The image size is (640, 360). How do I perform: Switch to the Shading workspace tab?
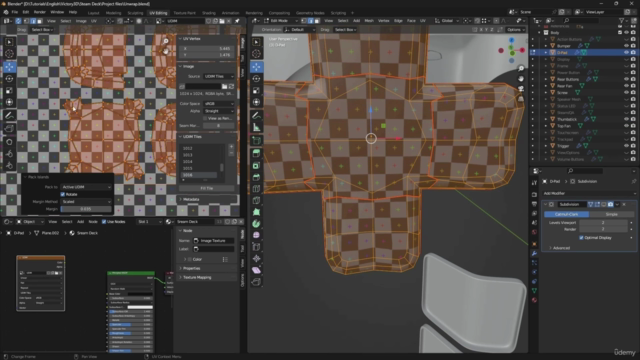[x=209, y=13]
